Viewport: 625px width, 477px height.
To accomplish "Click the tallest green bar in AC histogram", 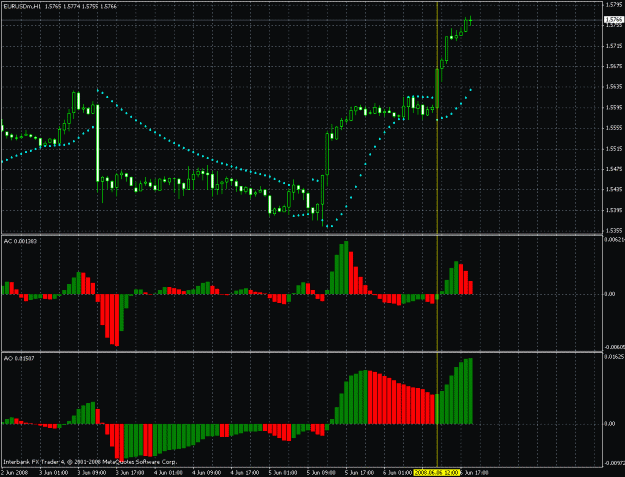I will click(x=346, y=267).
